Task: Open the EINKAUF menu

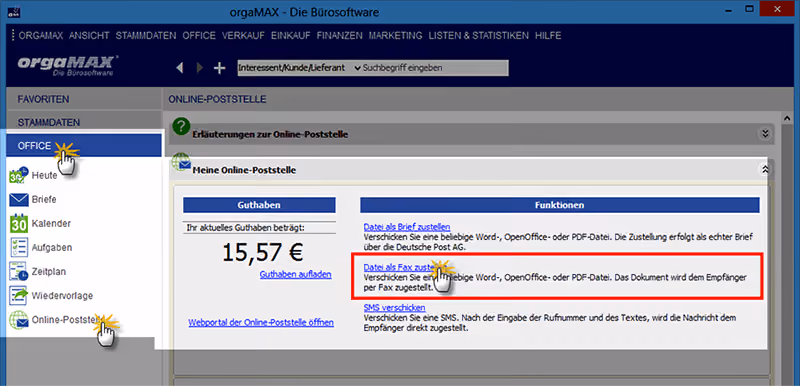Action: tap(291, 36)
